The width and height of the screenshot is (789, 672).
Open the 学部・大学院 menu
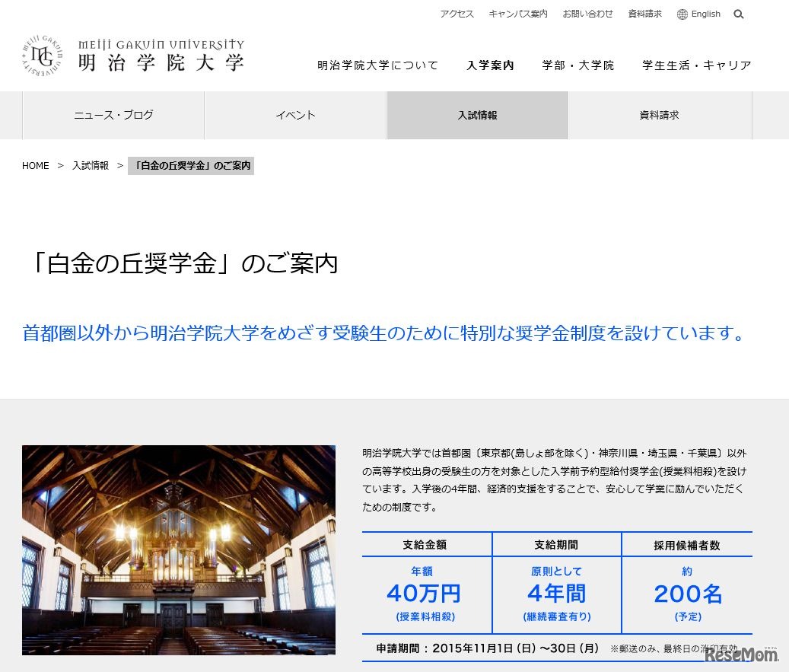tap(578, 65)
